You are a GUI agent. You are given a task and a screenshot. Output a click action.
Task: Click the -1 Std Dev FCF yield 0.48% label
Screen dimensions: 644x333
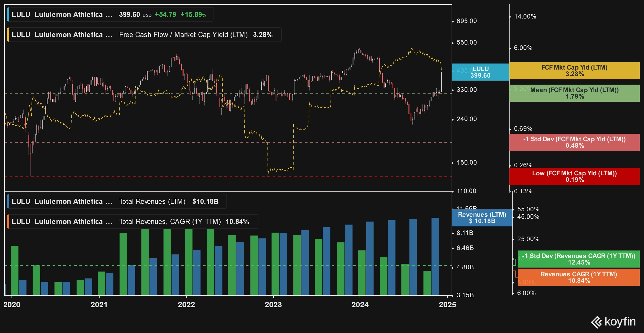click(575, 142)
